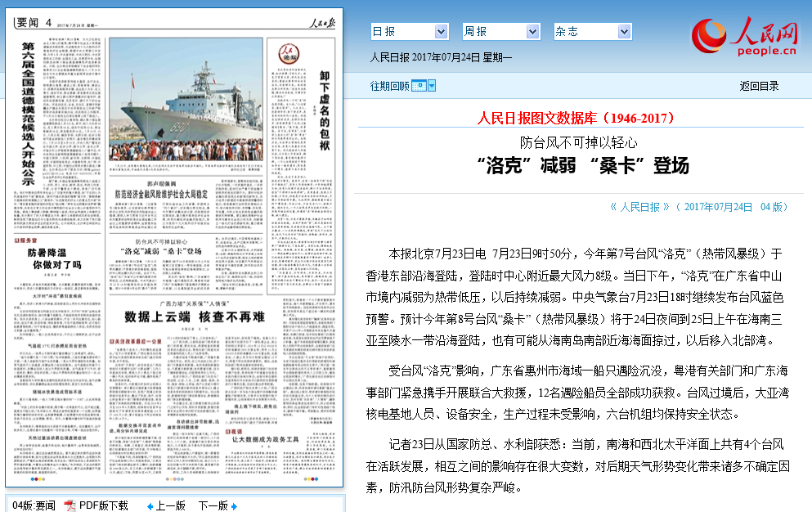This screenshot has height=512, width=812.
Task: Open article 数据上云端 核查不再难 on page image
Action: pyautogui.click(x=195, y=317)
